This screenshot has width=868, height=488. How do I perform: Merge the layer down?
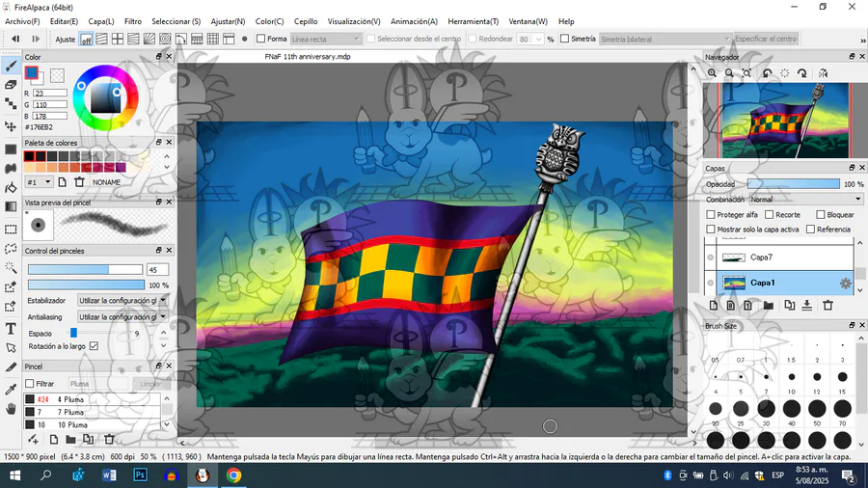pyautogui.click(x=807, y=306)
